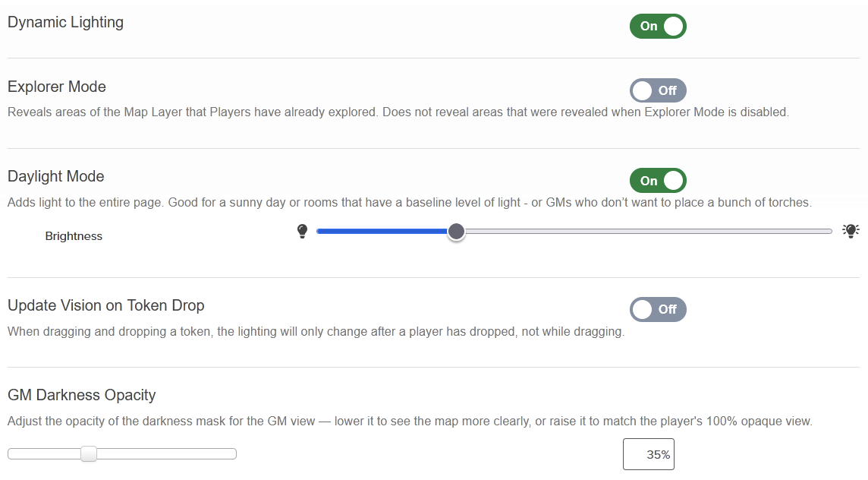868x480 pixels.
Task: Click the blue filled part of Brightness slider
Action: click(382, 231)
